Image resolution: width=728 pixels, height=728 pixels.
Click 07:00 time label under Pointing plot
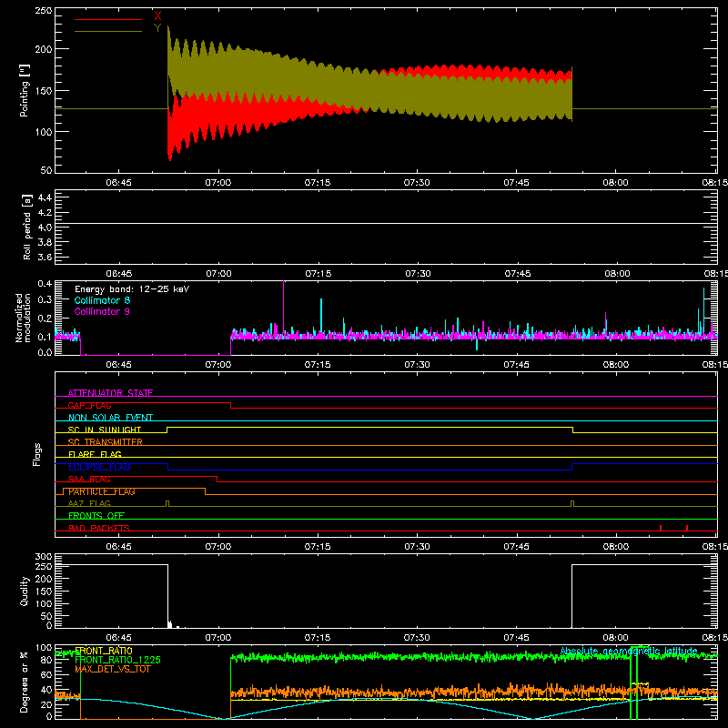pyautogui.click(x=218, y=183)
